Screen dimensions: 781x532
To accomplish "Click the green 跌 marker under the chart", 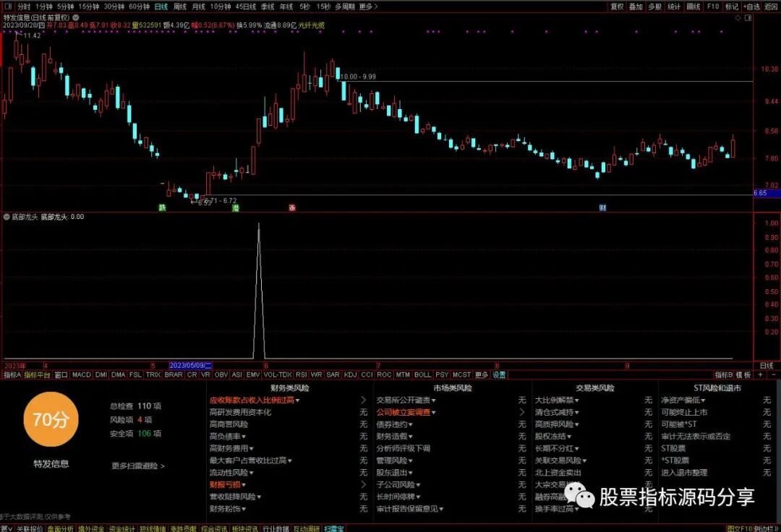I will (163, 207).
